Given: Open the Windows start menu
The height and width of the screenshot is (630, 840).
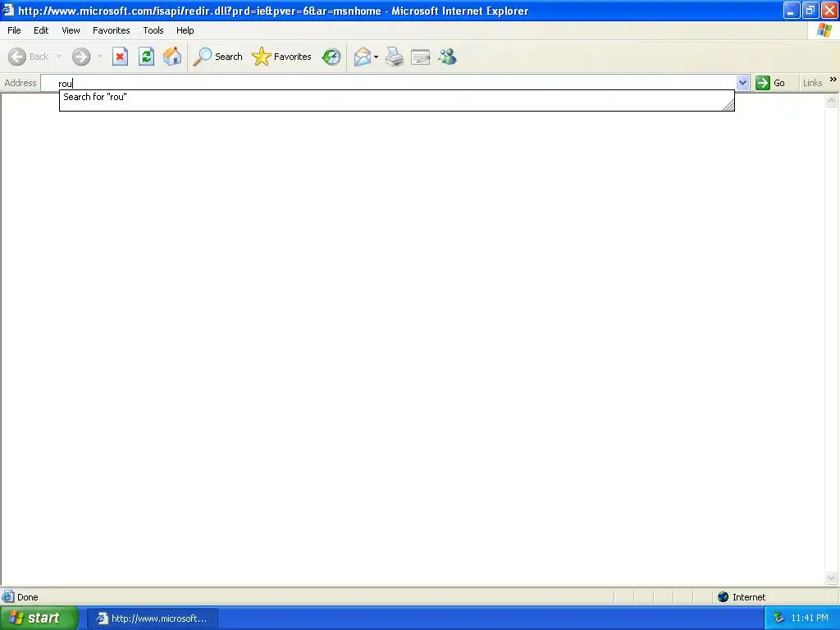Looking at the screenshot, I should [39, 618].
